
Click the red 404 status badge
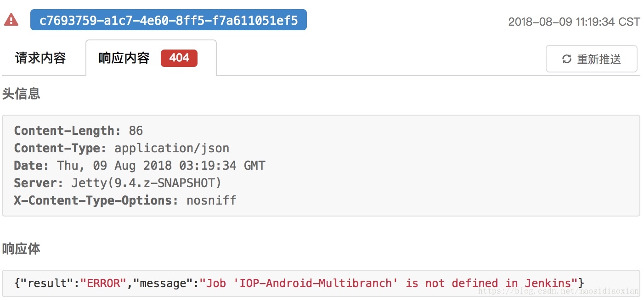pyautogui.click(x=179, y=58)
